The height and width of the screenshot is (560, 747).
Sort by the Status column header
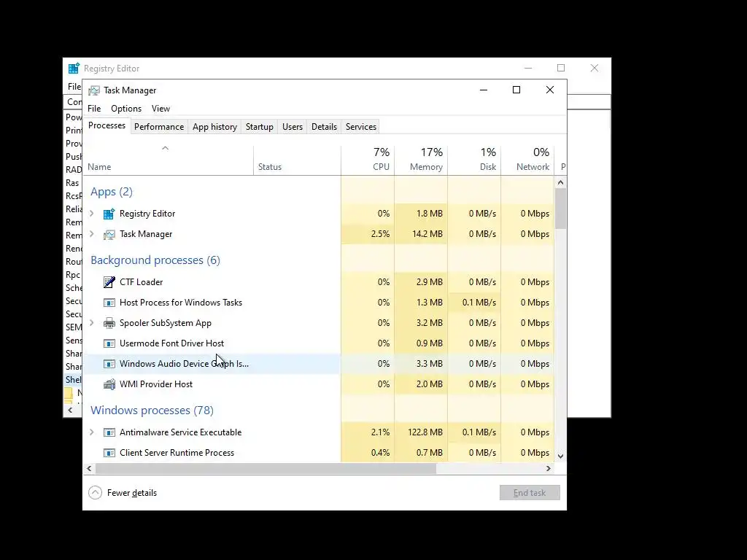point(297,160)
